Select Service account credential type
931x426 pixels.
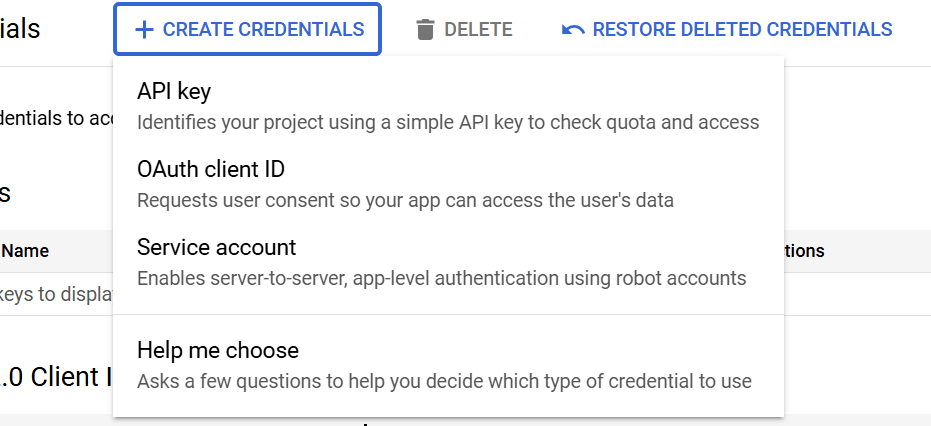pos(216,247)
